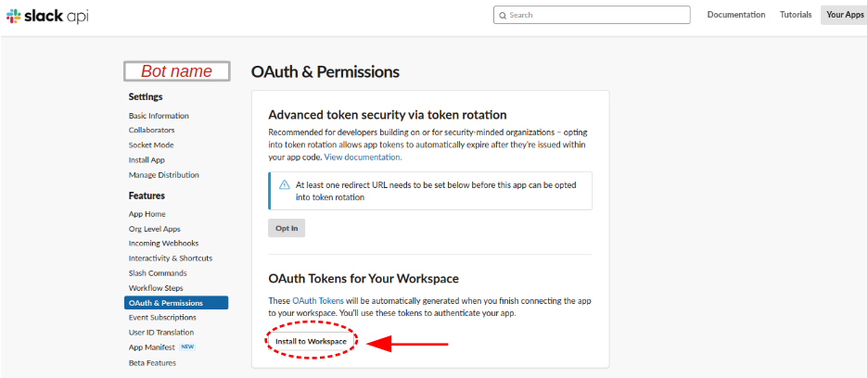Open the Slash Commands section

pyautogui.click(x=158, y=273)
